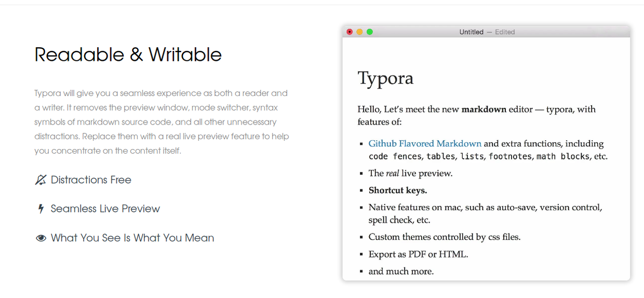Image resolution: width=644 pixels, height=298 pixels.
Task: Click the bold word markdown in the intro
Action: pos(484,110)
